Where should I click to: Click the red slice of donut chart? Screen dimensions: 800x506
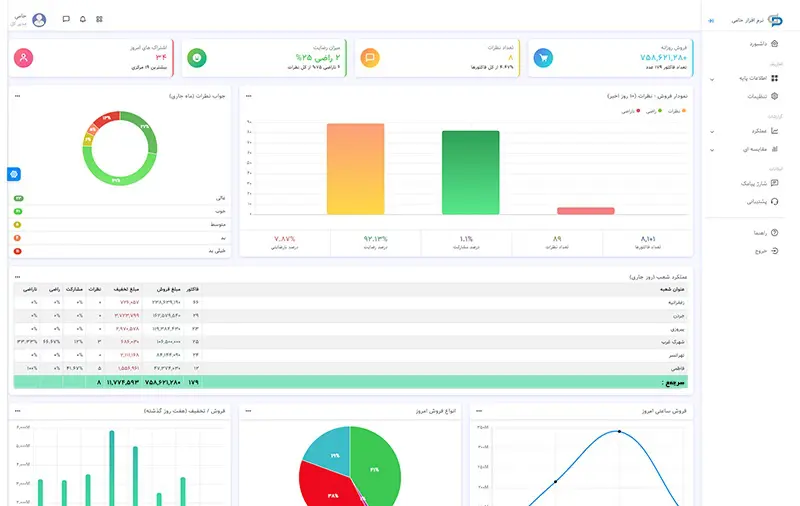tap(107, 119)
